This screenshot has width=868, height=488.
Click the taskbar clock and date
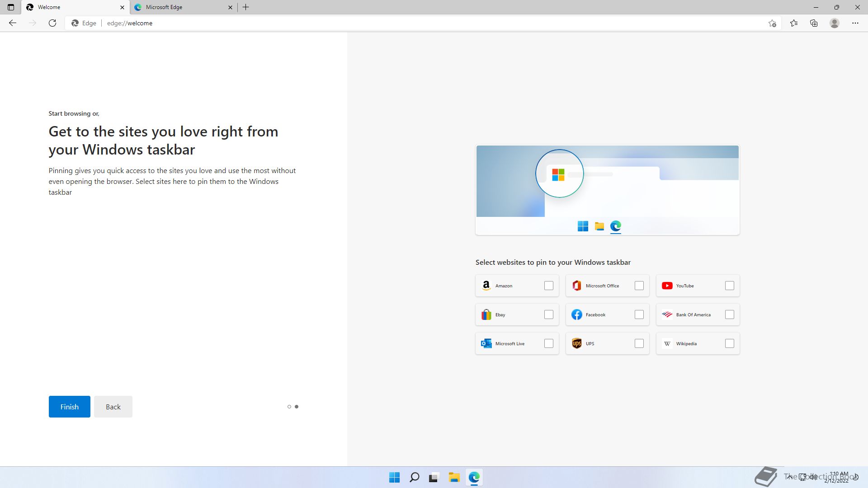pos(837,477)
